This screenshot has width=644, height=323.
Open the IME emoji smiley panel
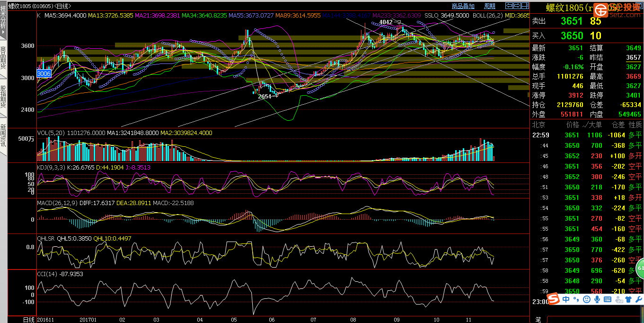pyautogui.click(x=587, y=299)
